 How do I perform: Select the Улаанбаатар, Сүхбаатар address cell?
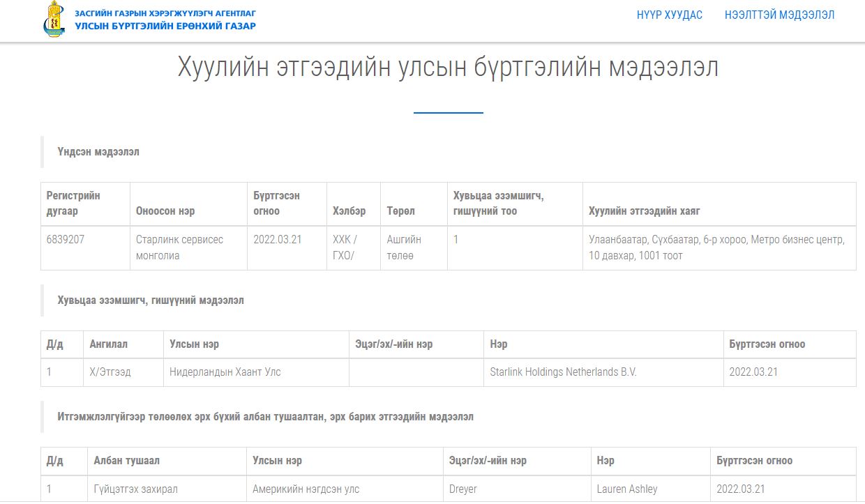[716, 247]
